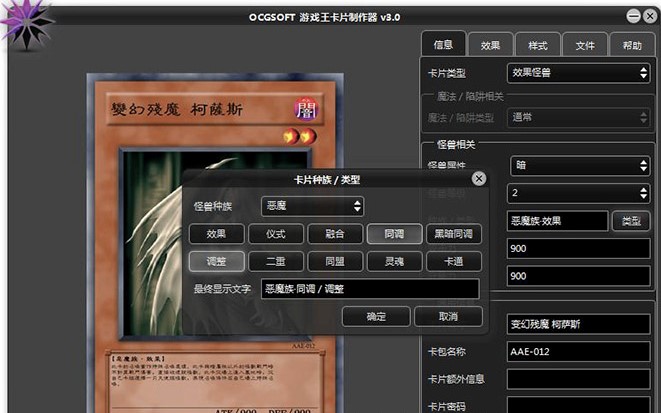Click the 类型 button beside 恶魔族-效果
Image resolution: width=661 pixels, height=413 pixels.
tap(631, 221)
